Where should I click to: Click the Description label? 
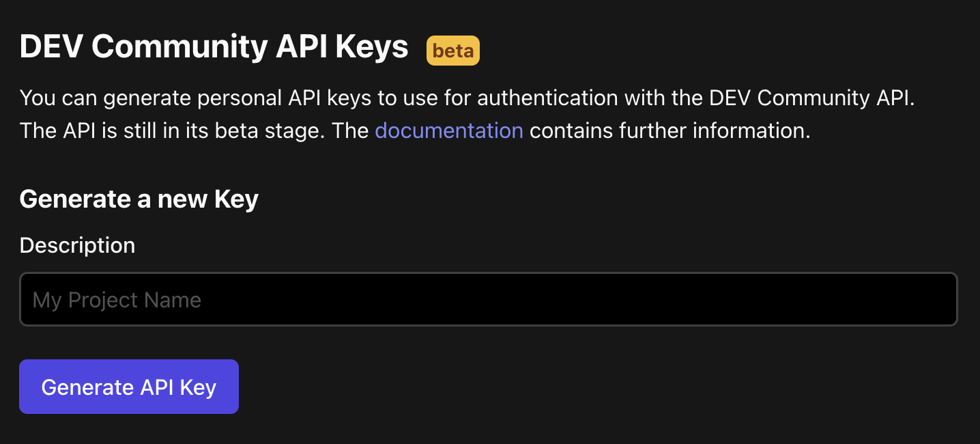click(77, 245)
